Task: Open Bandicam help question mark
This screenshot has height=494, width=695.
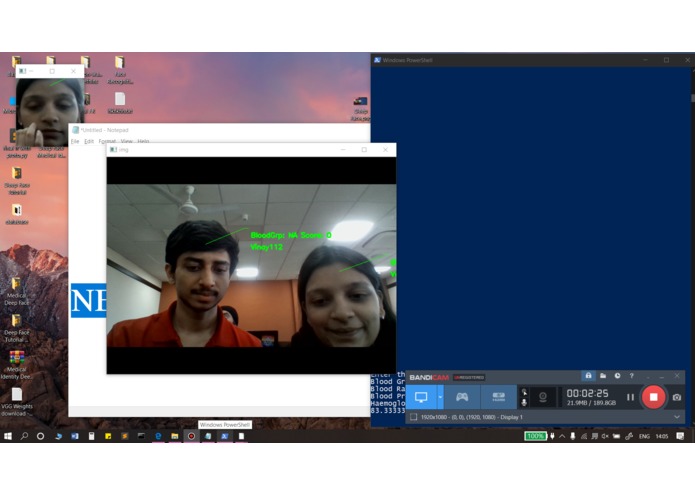Action: pyautogui.click(x=632, y=376)
